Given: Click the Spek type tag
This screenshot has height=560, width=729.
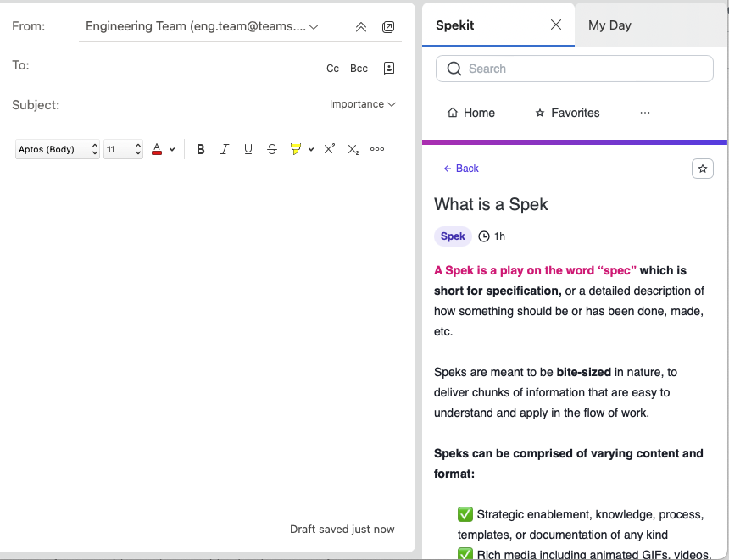Looking at the screenshot, I should point(453,236).
